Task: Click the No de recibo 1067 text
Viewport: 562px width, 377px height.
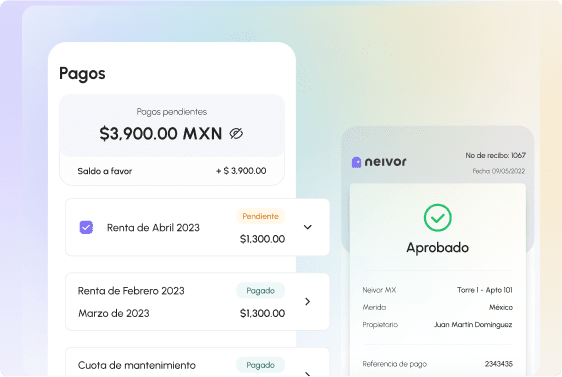Action: point(495,155)
